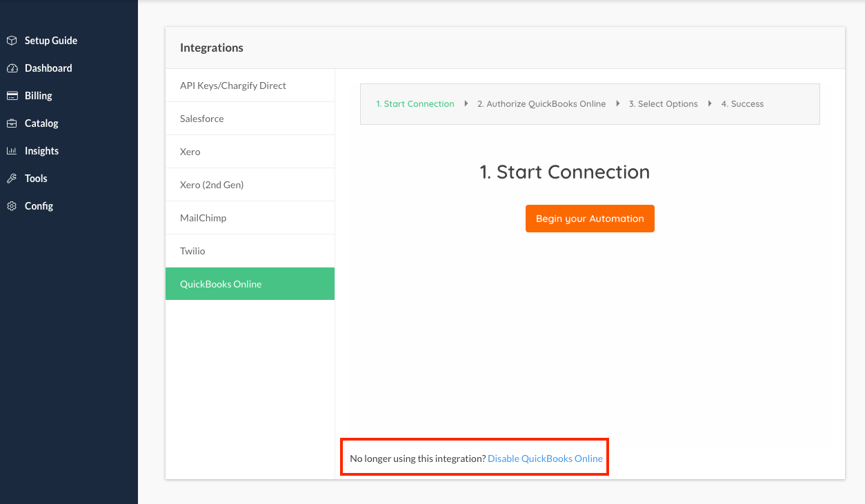Click step 2. Authorize QuickBooks Online

coord(541,104)
